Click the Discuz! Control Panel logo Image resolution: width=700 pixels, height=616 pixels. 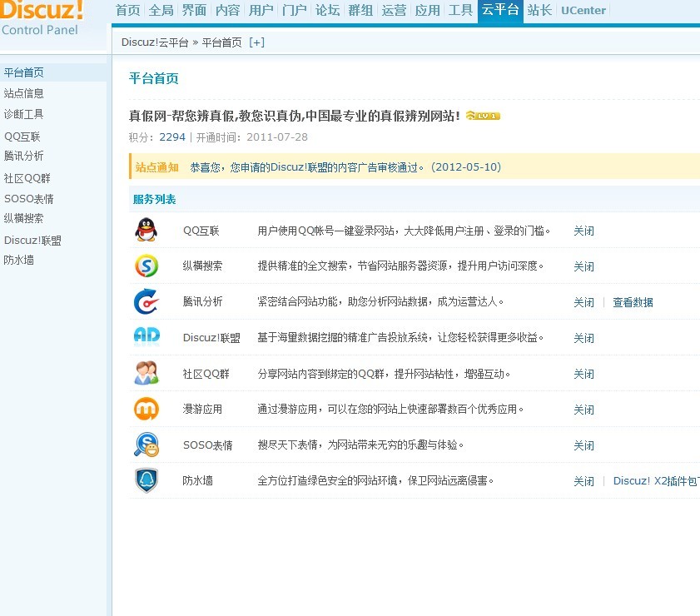pyautogui.click(x=42, y=18)
